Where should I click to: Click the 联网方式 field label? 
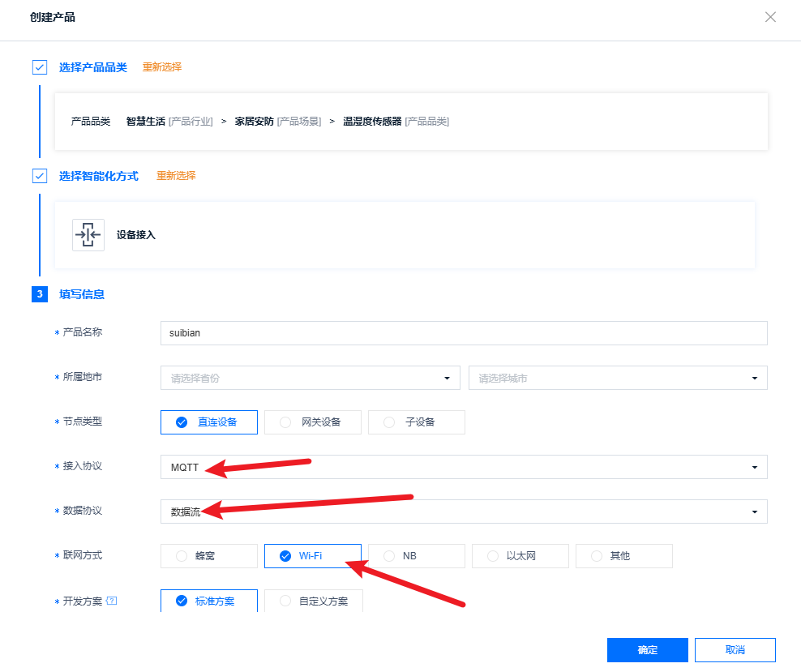(82, 555)
